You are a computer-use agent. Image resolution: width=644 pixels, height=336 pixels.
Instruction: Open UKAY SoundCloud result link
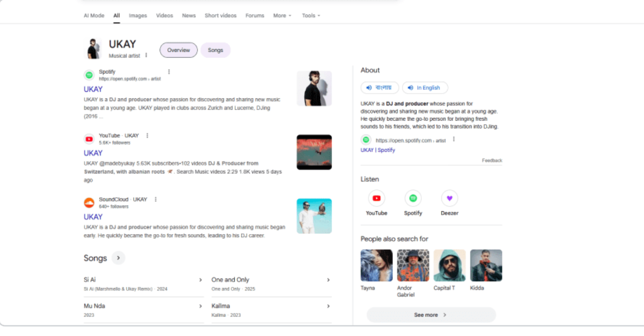(93, 216)
